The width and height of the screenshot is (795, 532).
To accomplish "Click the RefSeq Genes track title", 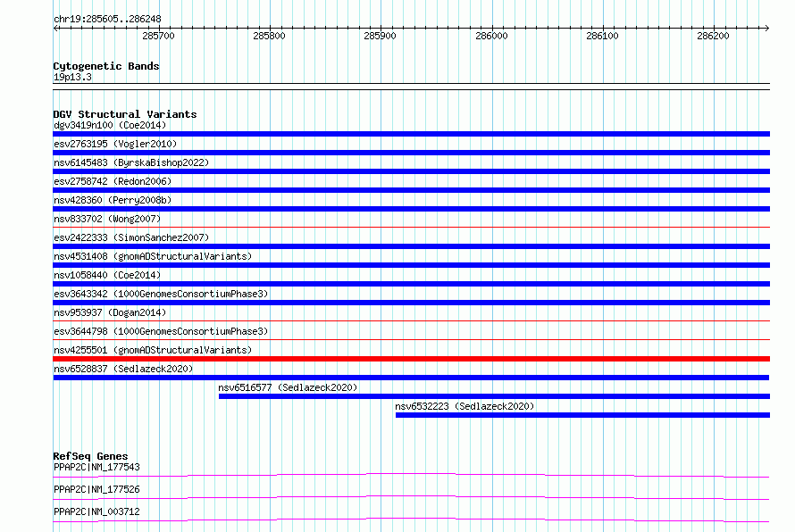I will (x=90, y=456).
